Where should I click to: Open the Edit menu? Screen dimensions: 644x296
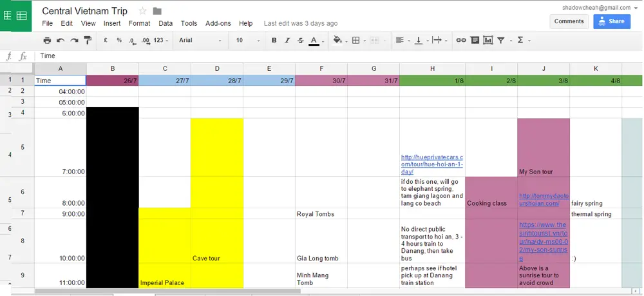click(66, 23)
